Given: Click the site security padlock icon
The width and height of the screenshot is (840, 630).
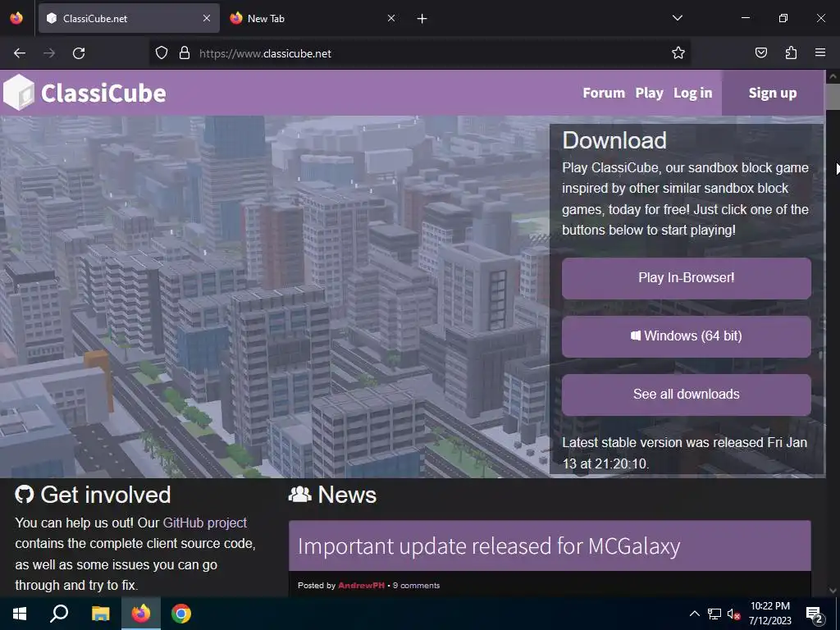Looking at the screenshot, I should [185, 53].
